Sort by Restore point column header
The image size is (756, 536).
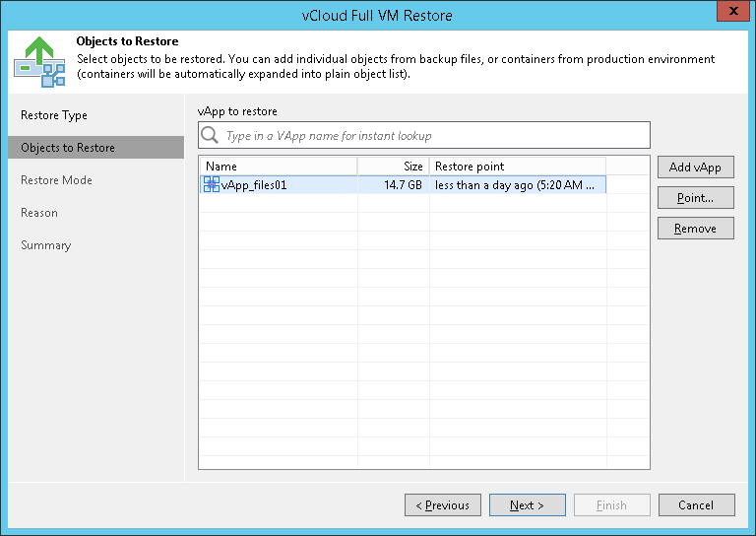point(517,167)
